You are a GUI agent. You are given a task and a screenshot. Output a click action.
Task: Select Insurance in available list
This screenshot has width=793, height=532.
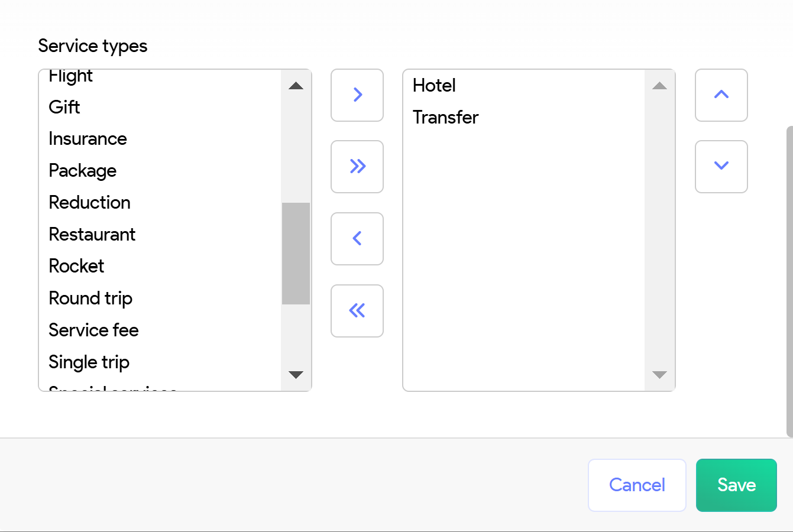pos(88,139)
